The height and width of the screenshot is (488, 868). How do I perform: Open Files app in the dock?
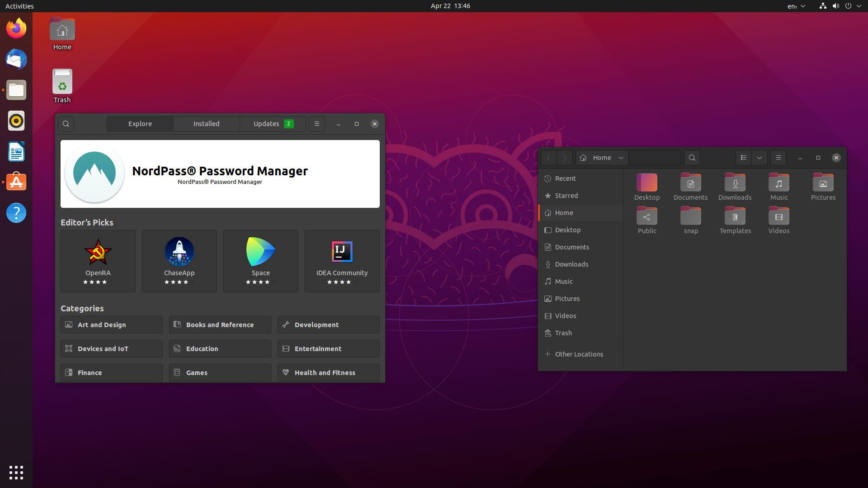click(16, 90)
